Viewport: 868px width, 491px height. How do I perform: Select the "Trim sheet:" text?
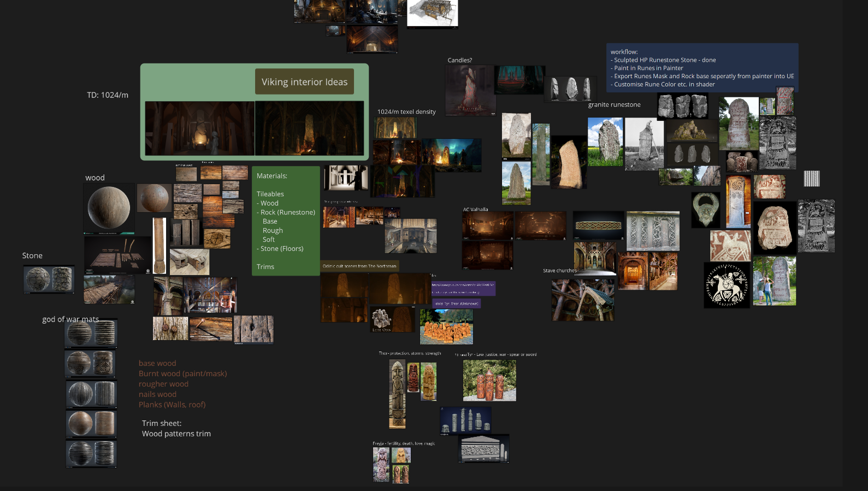pos(162,424)
